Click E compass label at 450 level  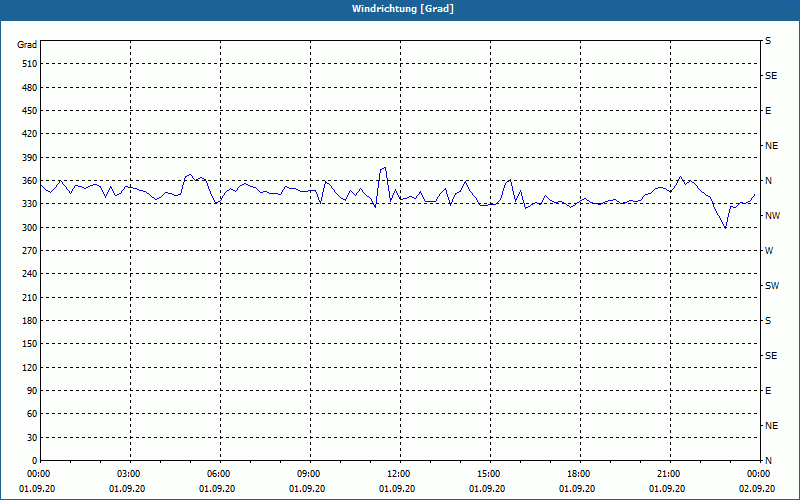768,111
